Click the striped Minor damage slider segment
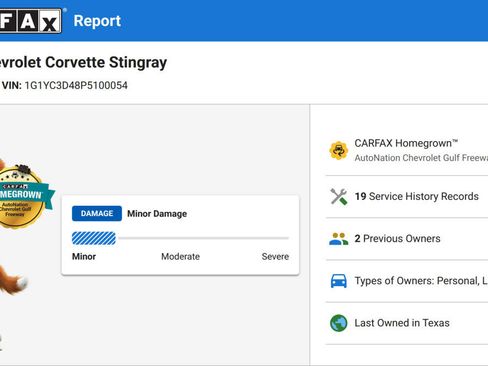 pos(94,238)
